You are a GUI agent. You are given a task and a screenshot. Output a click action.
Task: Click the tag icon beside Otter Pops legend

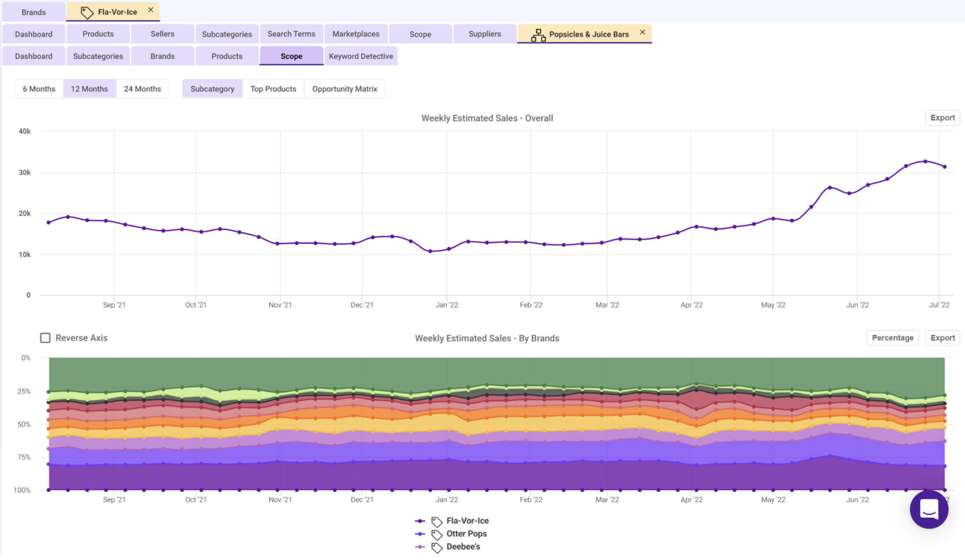[437, 534]
